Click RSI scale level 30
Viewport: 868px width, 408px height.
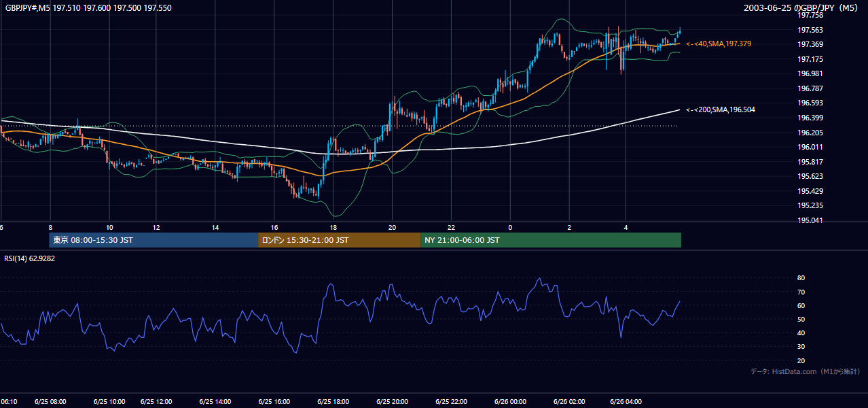[801, 347]
